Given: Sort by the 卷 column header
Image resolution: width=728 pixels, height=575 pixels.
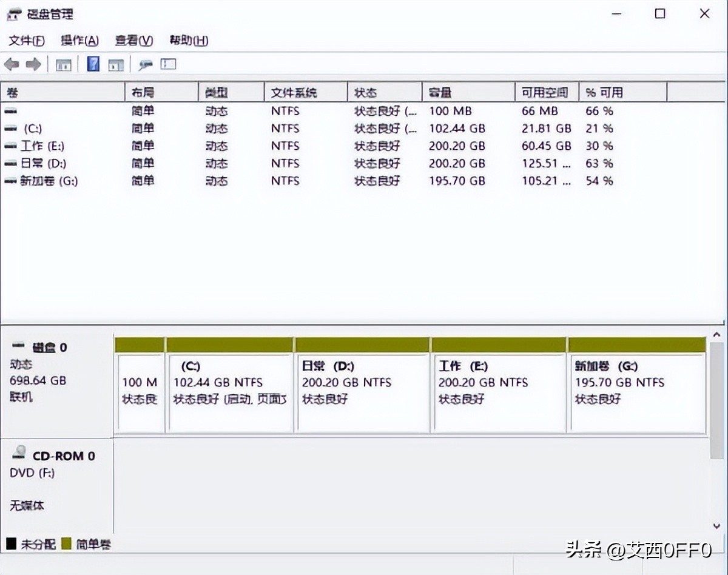Looking at the screenshot, I should 62,92.
